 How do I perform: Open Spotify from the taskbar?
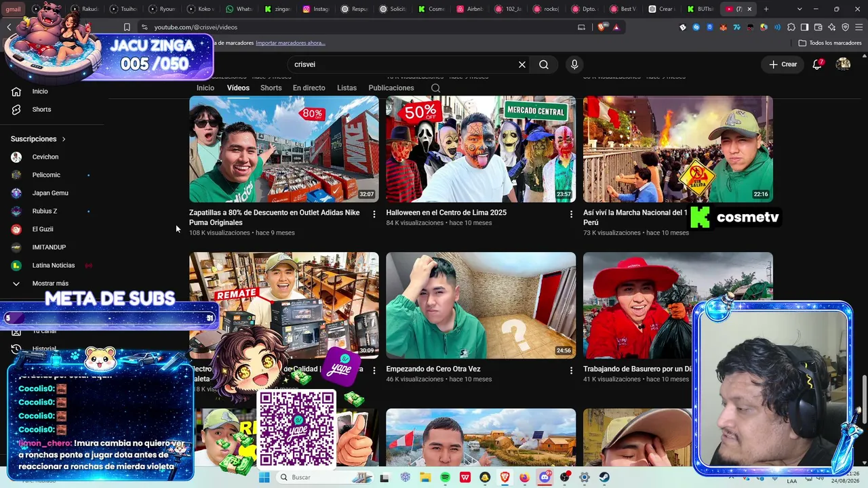click(x=445, y=477)
